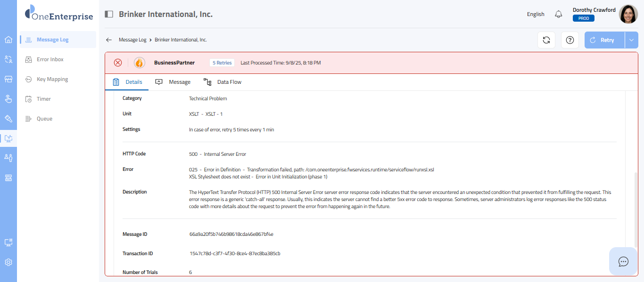Open the help question mark icon
Screen dimensions: 644x282
click(x=570, y=40)
